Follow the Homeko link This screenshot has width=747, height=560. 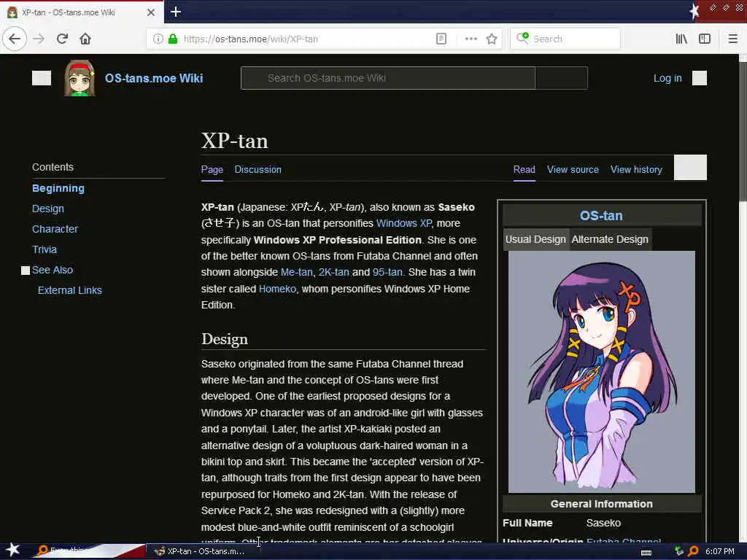point(277,289)
